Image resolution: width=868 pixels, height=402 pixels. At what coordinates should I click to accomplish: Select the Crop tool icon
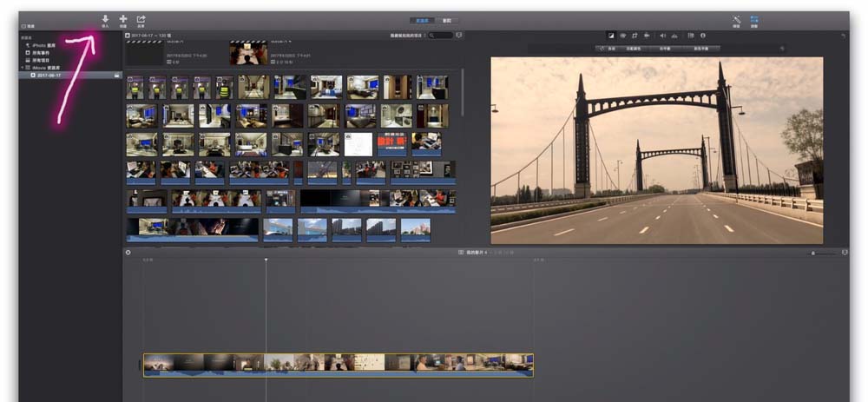click(x=635, y=36)
